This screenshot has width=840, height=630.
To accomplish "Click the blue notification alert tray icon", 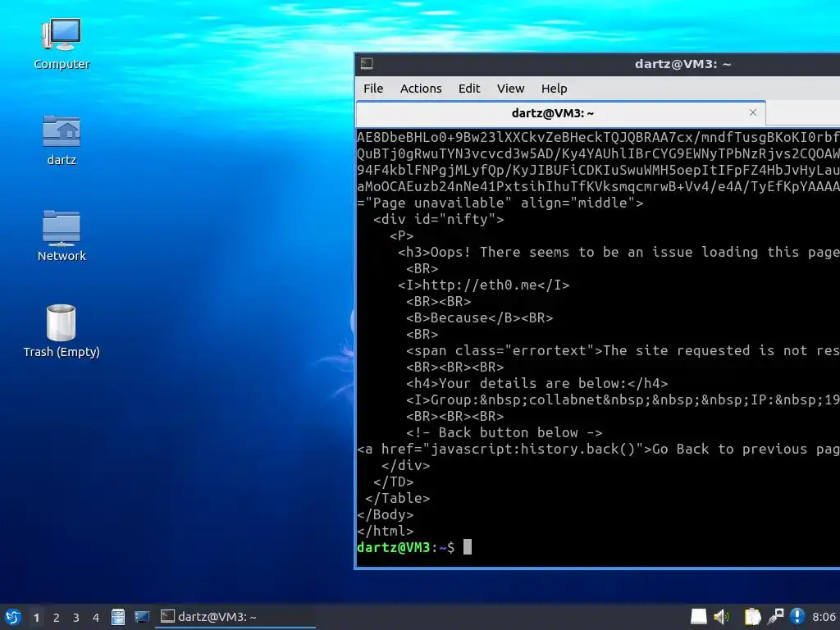I will coord(797,617).
